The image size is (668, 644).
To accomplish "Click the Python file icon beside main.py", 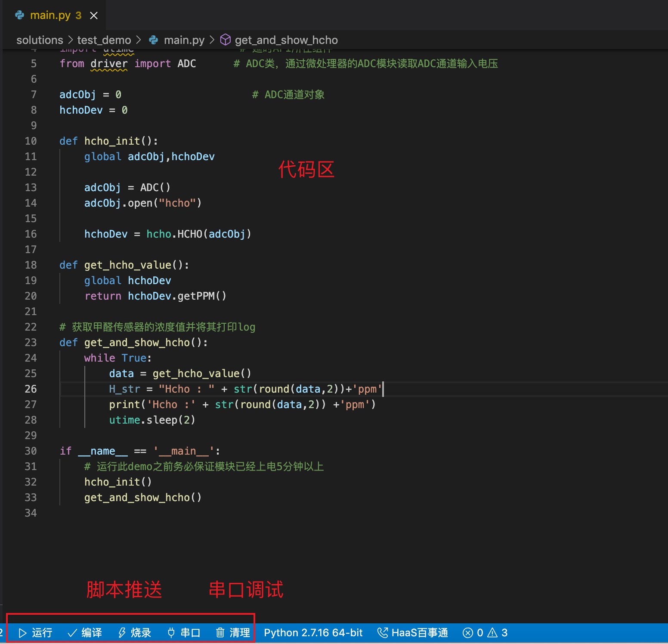I will (x=19, y=15).
